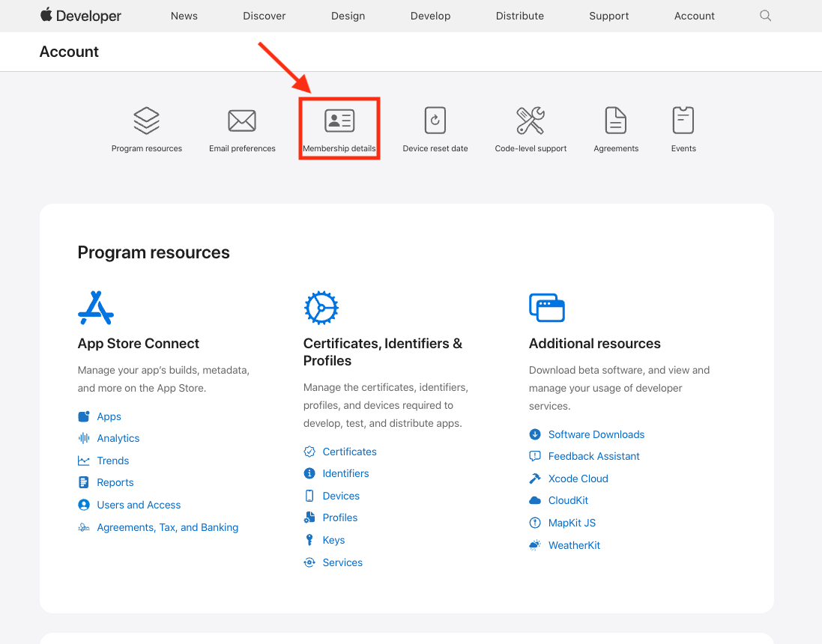Click the Trends chart icon
This screenshot has height=644, width=822.
tap(84, 461)
